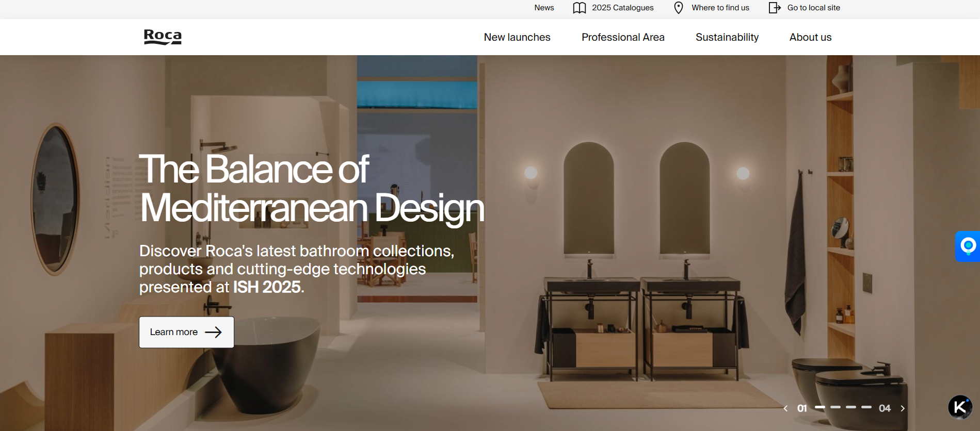Jump to the second slide indicator dash
The width and height of the screenshot is (980, 431).
click(836, 407)
